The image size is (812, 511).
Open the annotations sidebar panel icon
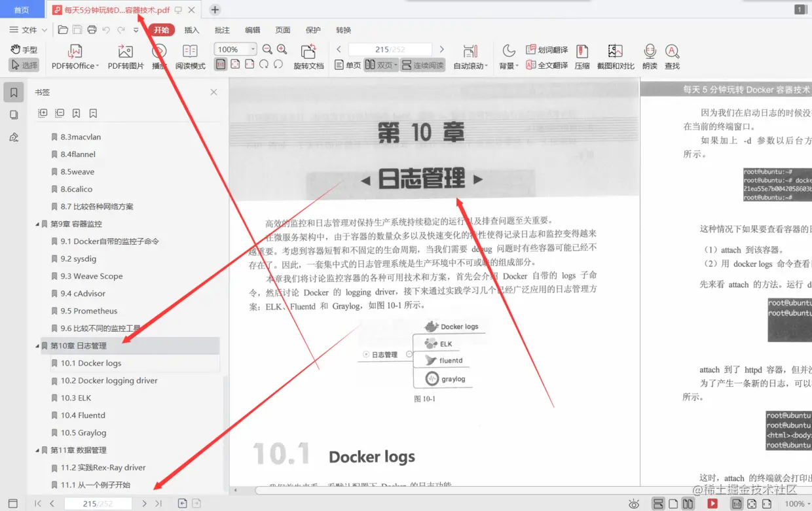14,137
